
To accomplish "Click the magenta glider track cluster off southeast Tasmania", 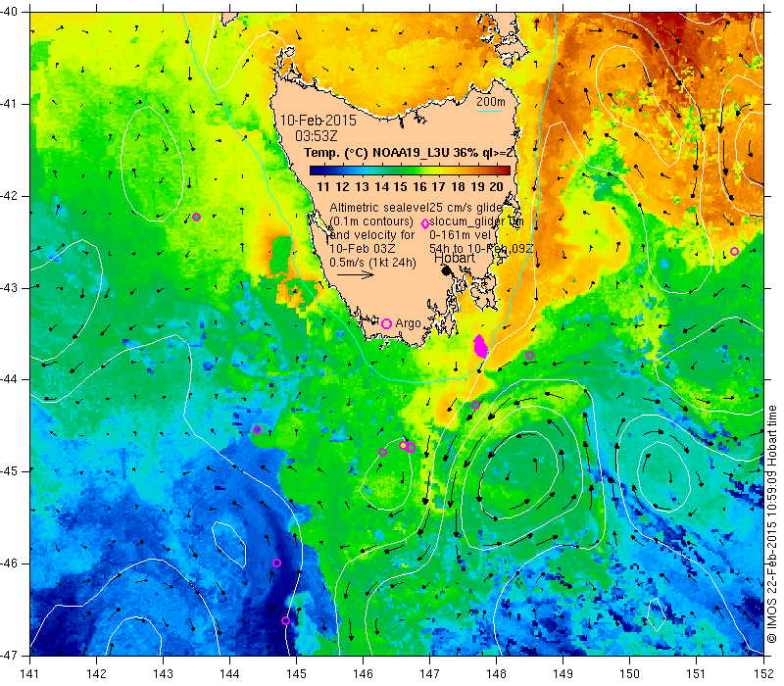I will point(480,346).
